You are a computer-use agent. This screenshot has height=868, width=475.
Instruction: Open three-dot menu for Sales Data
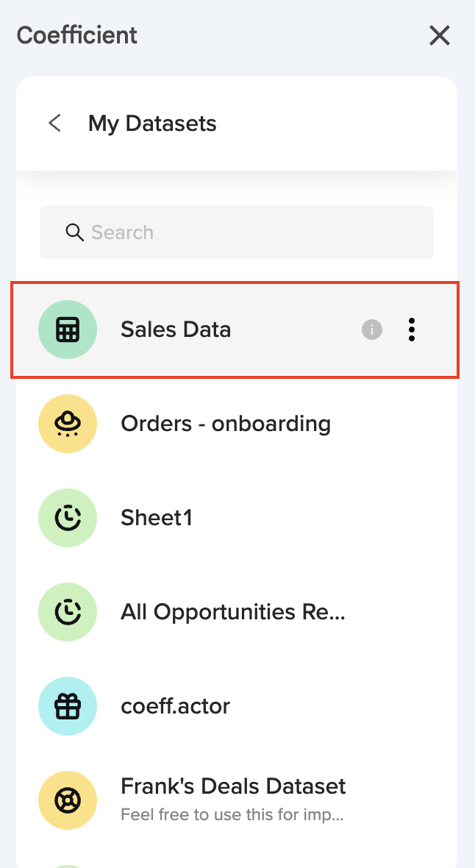[x=412, y=330]
